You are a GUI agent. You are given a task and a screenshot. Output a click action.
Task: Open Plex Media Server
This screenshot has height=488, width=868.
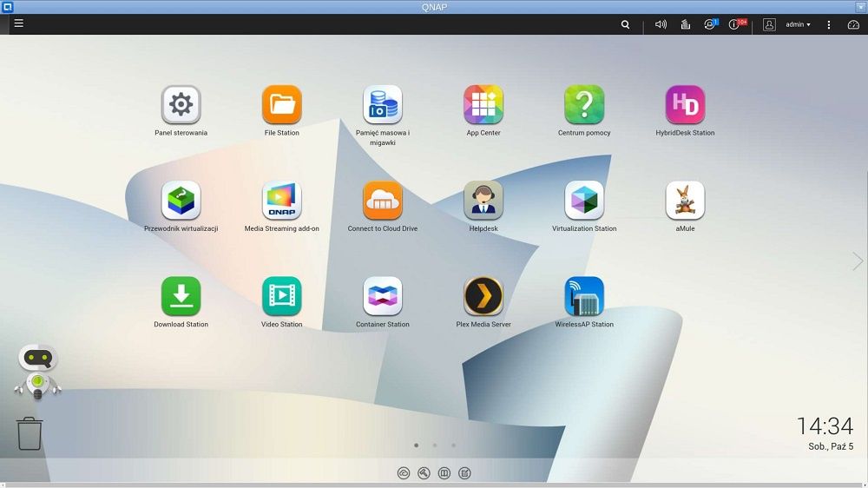click(x=483, y=296)
